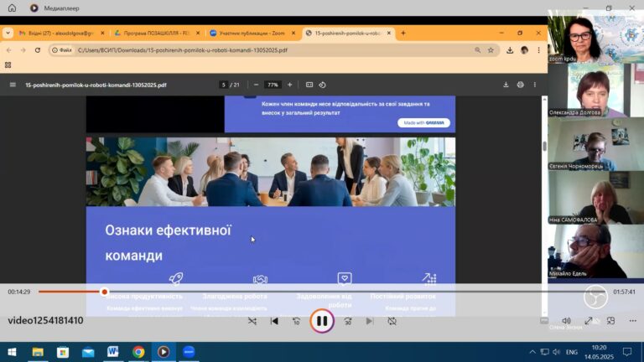This screenshot has width=644, height=362.
Task: Show hidden system tray icons
Action: tap(532, 352)
